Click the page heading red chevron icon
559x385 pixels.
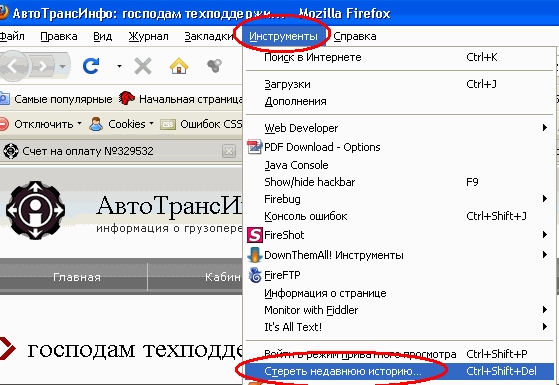(x=7, y=348)
